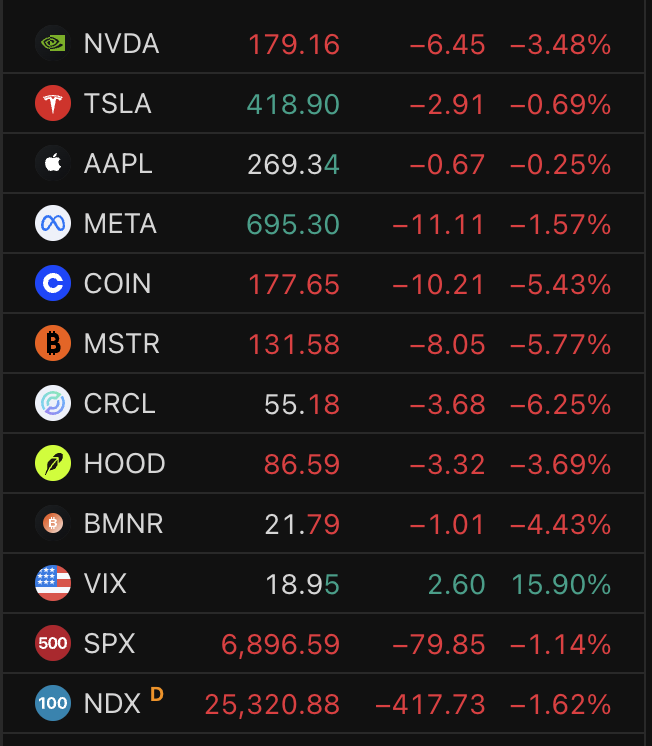This screenshot has width=652, height=746.
Task: Click the VIX US flag icon
Action: click(x=52, y=583)
